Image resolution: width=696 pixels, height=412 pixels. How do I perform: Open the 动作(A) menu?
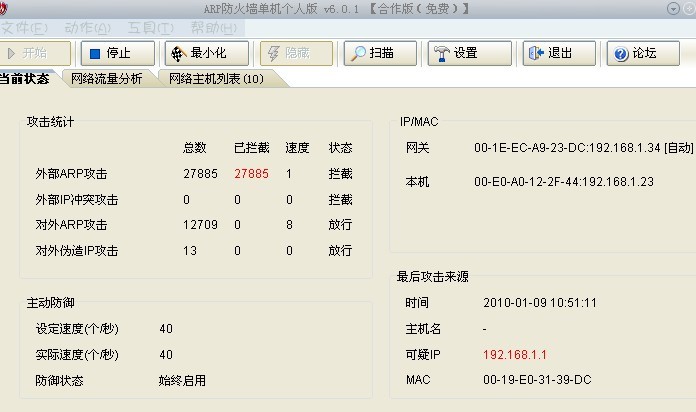(87, 28)
